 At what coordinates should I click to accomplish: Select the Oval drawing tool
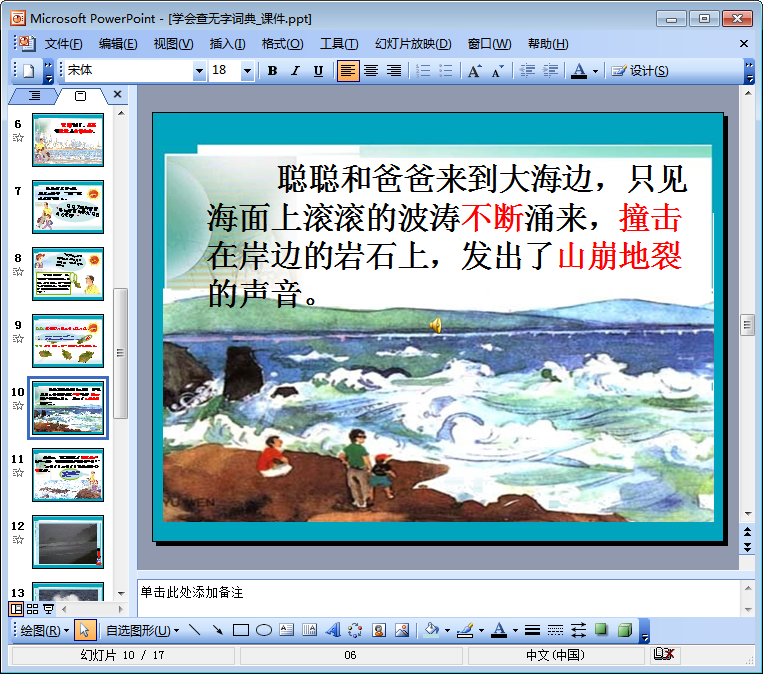point(264,630)
